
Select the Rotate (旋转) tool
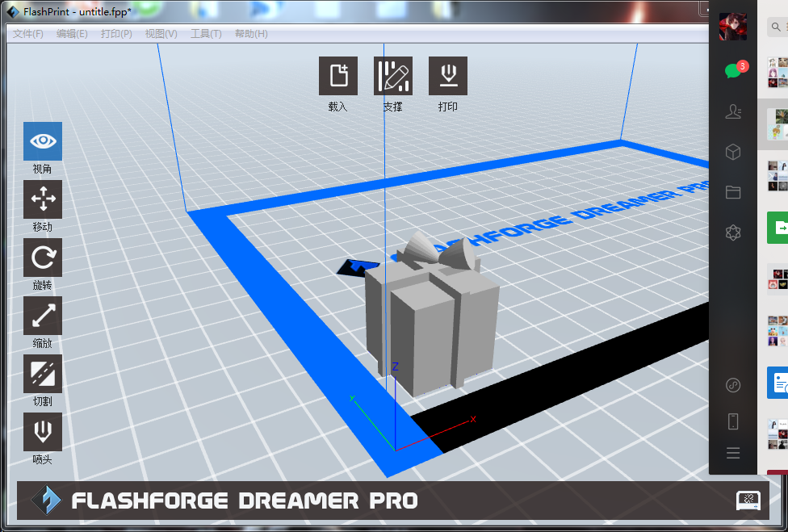pyautogui.click(x=42, y=258)
